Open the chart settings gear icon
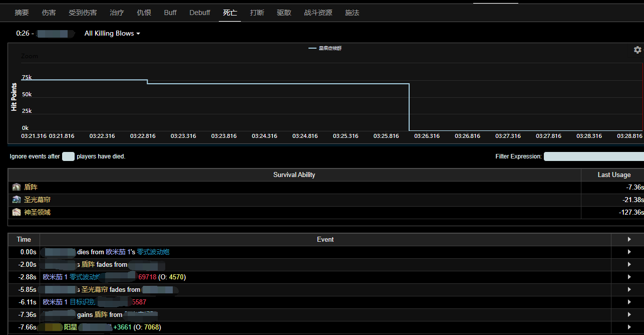The width and height of the screenshot is (644, 335). pyautogui.click(x=637, y=50)
